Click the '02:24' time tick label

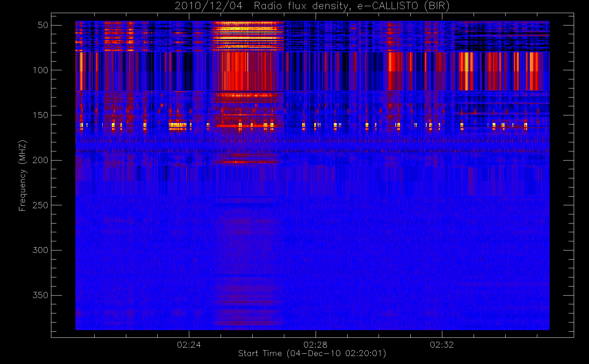(x=189, y=345)
